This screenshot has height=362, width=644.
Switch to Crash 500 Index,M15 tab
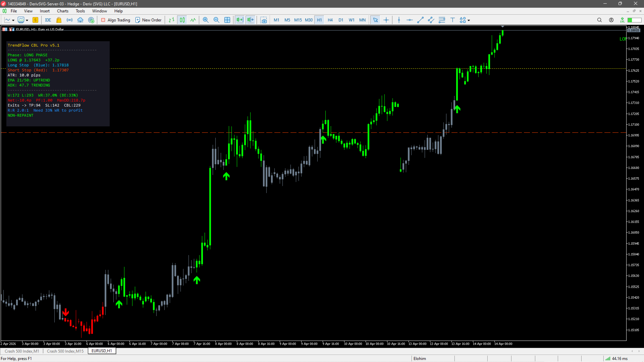(x=65, y=351)
